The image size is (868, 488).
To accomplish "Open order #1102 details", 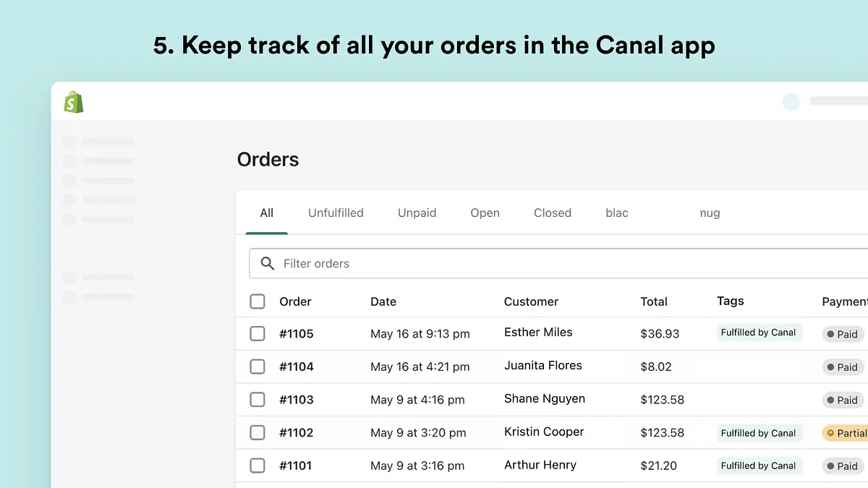I will [x=297, y=433].
